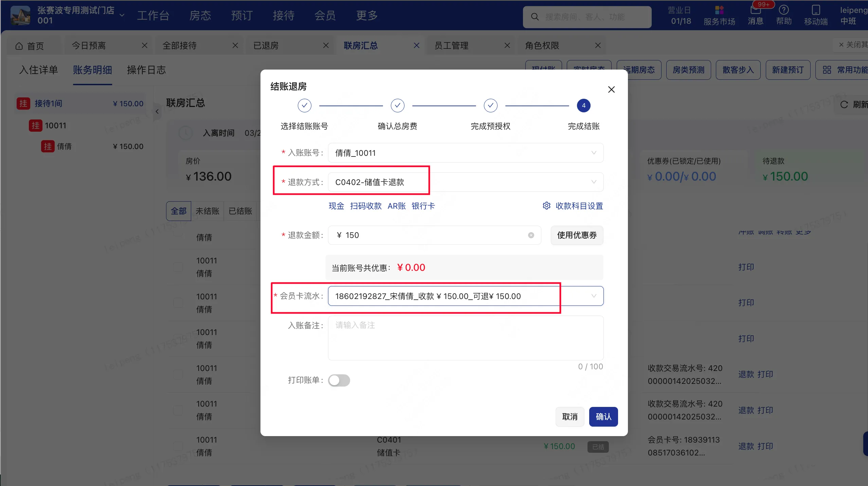Open the 移动端 mobile icon
The width and height of the screenshot is (868, 486).
[816, 10]
